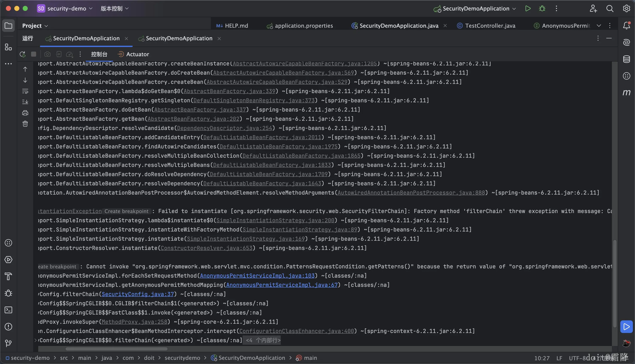Open Terminal tool window in sidebar

click(x=8, y=310)
